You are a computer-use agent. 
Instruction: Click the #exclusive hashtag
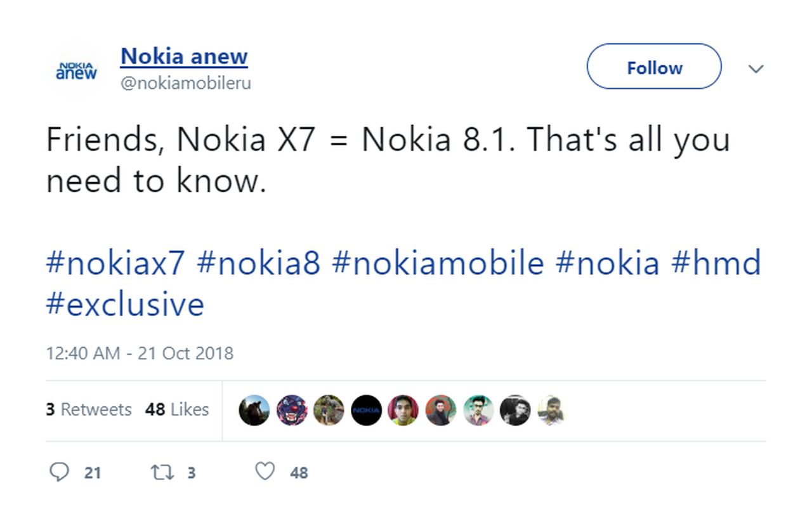[125, 304]
